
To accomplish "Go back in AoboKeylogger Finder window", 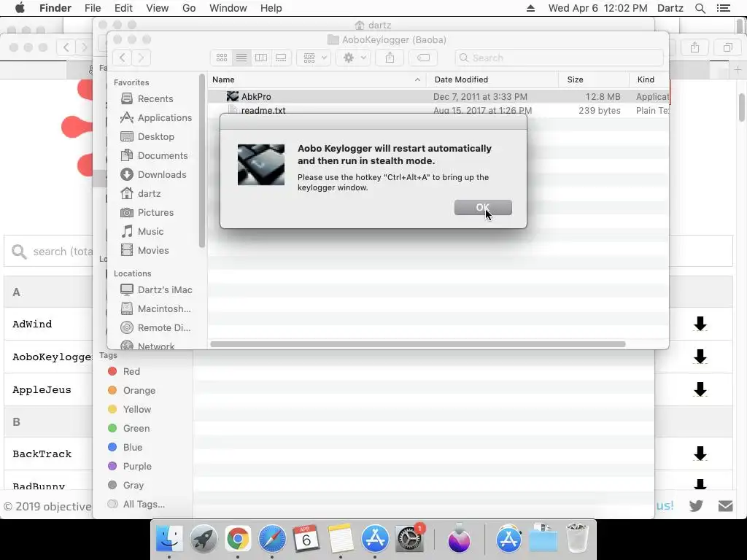I will point(123,58).
